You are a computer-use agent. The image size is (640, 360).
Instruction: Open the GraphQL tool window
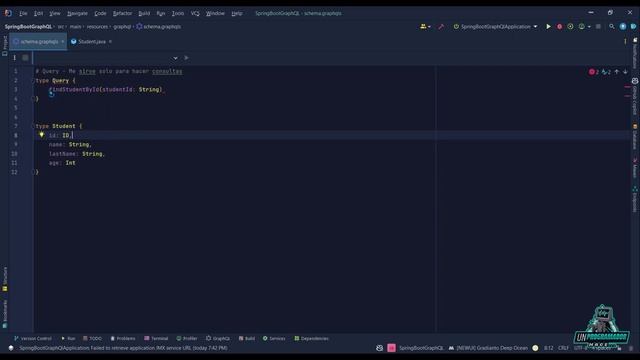pos(218,338)
